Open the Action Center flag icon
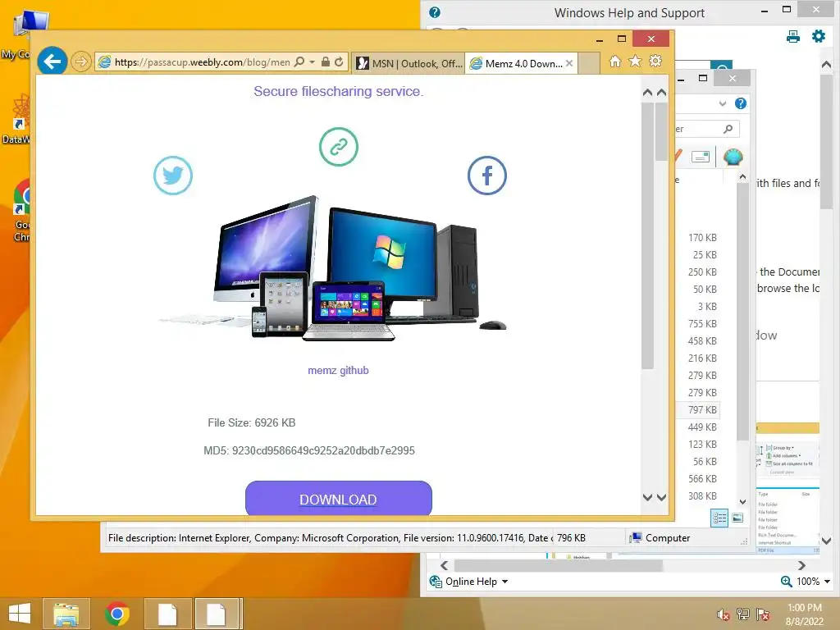This screenshot has height=630, width=840. pos(763,614)
